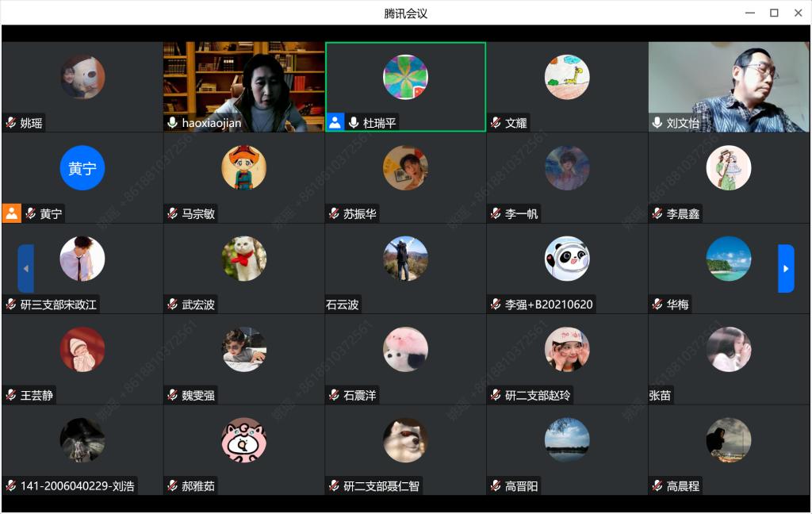Click the microphone icon next to 刘文怡
The image size is (812, 514).
[657, 123]
